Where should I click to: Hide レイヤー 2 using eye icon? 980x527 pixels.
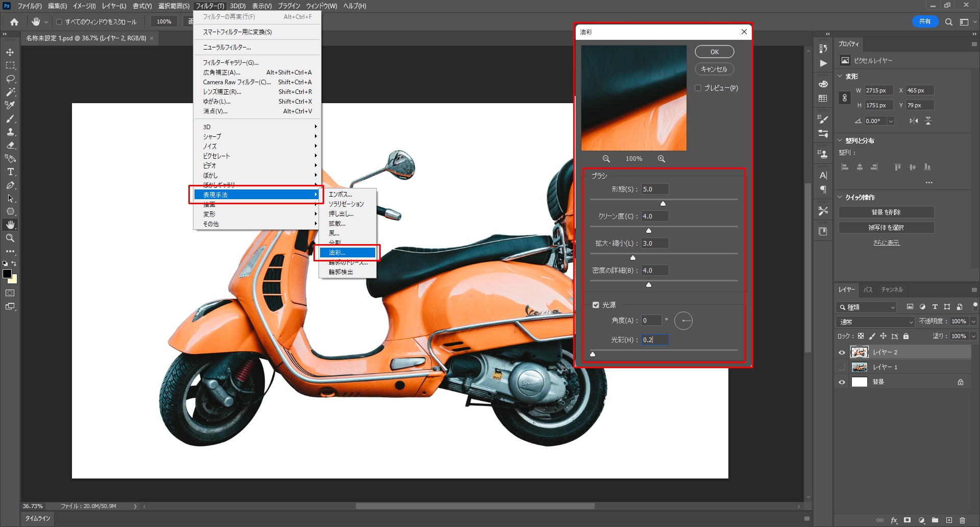click(842, 352)
